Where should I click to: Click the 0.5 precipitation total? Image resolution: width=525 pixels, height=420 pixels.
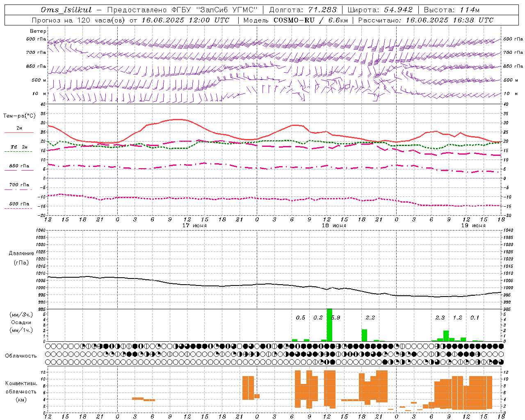(x=301, y=318)
